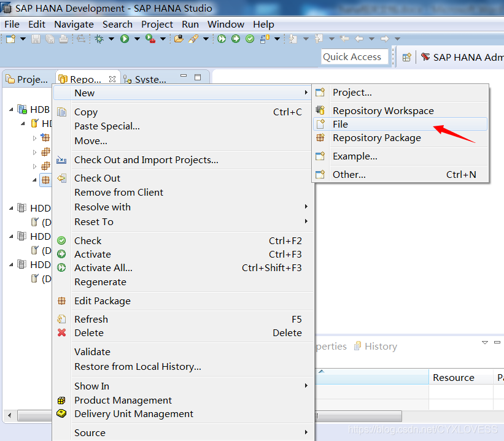The height and width of the screenshot is (441, 504).
Task: Click the Debug bug icon
Action: pyautogui.click(x=99, y=39)
